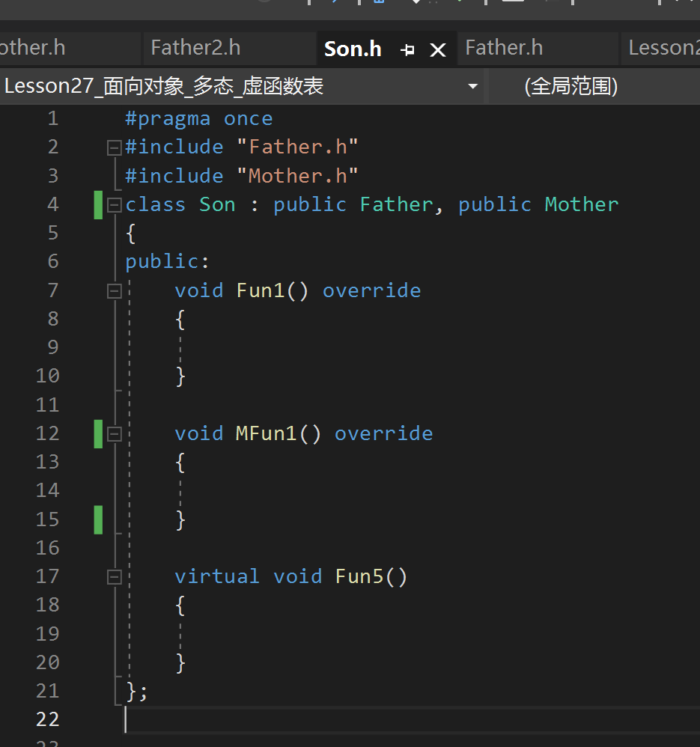700x747 pixels.
Task: Open the Lesson tab at right edge
Action: pos(663,48)
